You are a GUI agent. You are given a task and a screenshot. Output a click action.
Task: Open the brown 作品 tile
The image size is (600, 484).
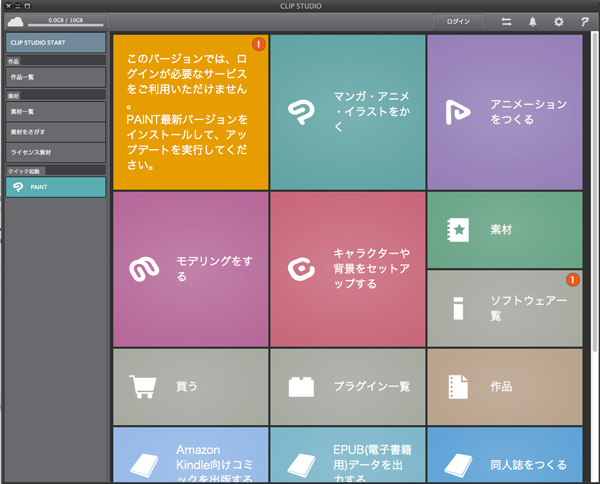505,387
